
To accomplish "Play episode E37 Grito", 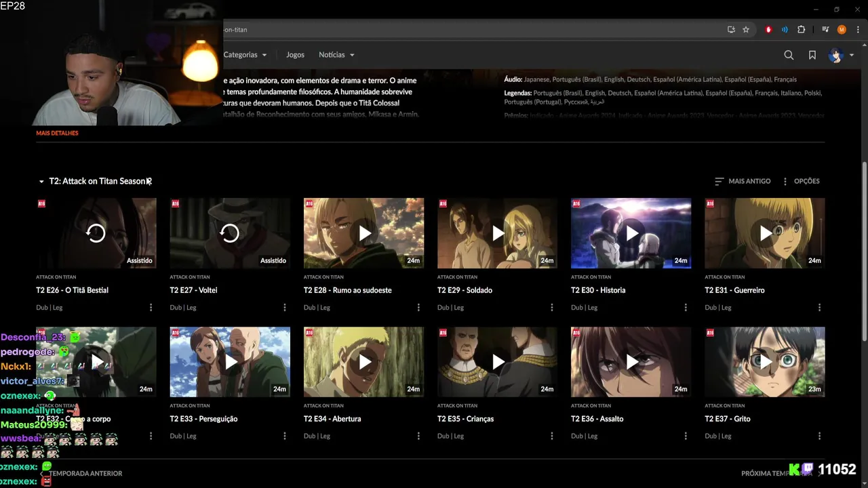I will coord(765,362).
